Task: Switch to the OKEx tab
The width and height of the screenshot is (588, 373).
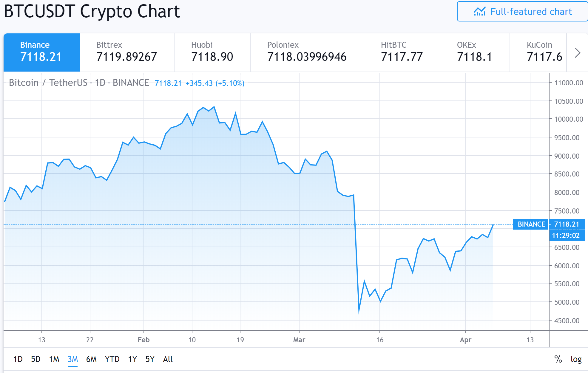Action: pyautogui.click(x=475, y=52)
